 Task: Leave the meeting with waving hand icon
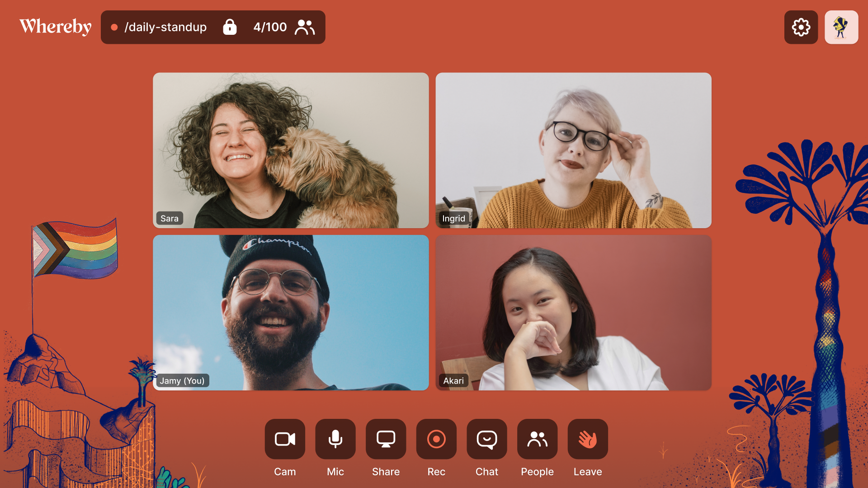[x=587, y=439]
